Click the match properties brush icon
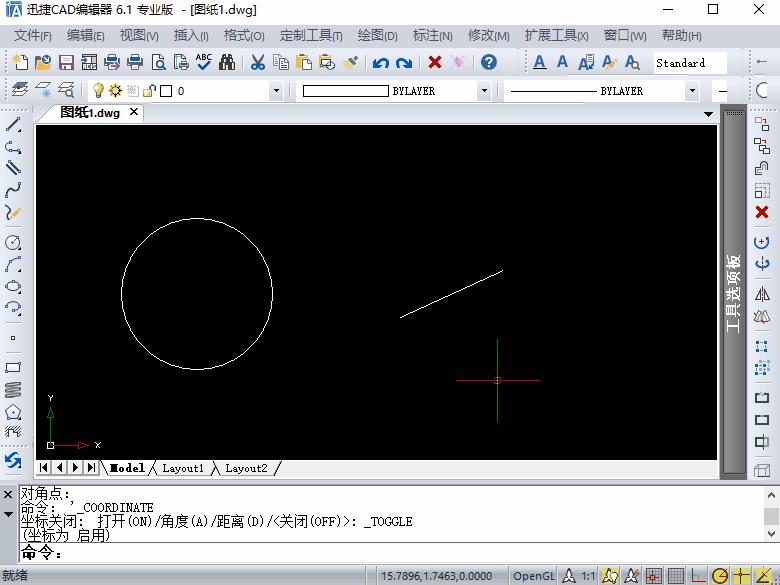 coord(350,62)
